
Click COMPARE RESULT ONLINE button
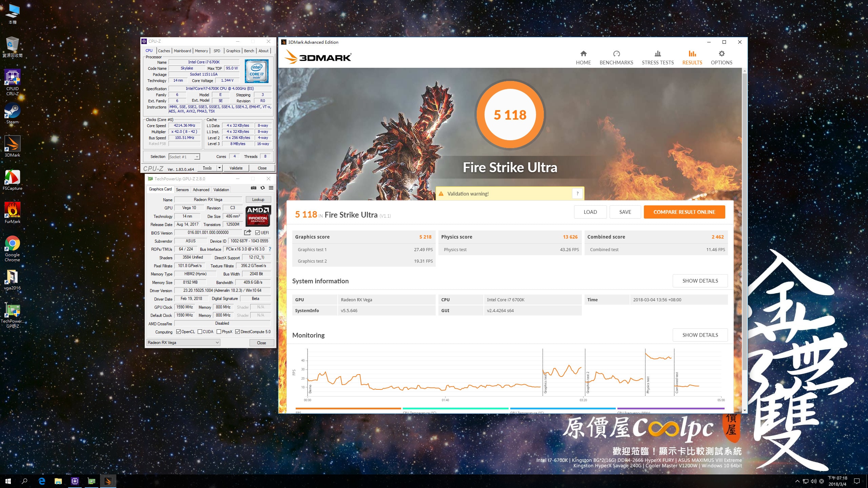click(x=684, y=212)
